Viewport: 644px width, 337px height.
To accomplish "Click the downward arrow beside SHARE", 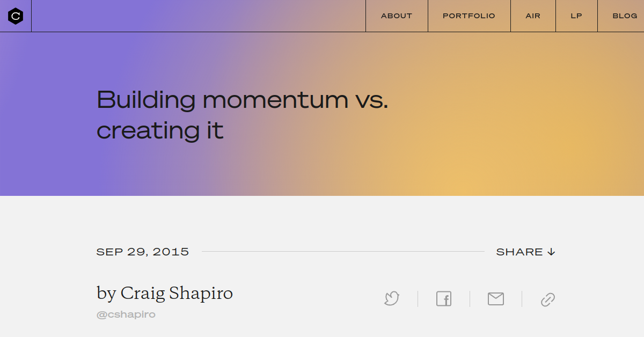I will tap(552, 251).
